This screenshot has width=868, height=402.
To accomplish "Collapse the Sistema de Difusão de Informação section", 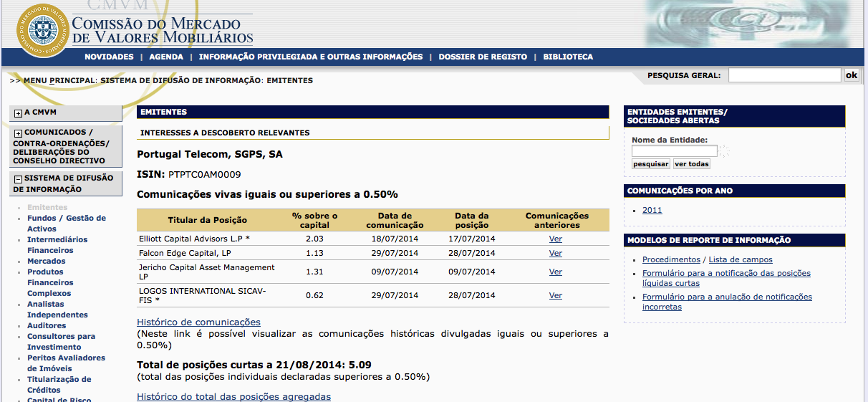I will tap(18, 179).
